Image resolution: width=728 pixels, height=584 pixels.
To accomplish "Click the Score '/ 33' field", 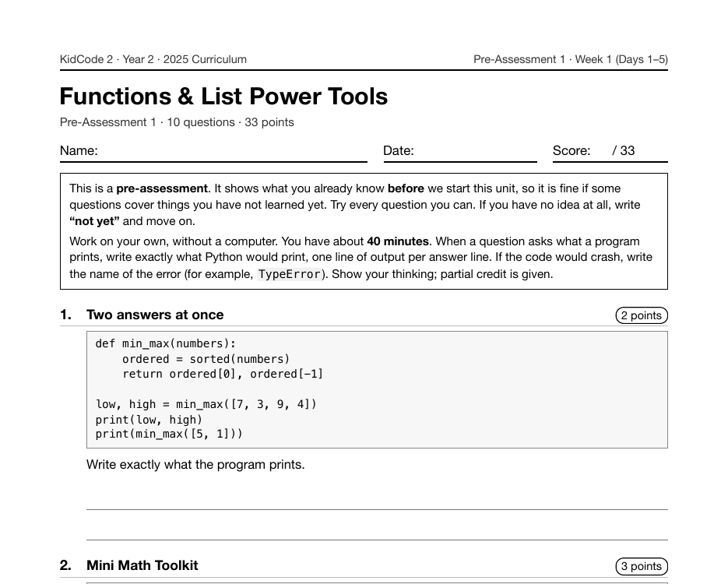I will click(x=610, y=151).
